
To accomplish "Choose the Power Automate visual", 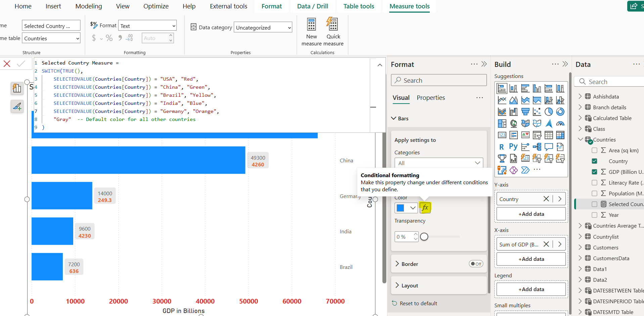I will pos(525,170).
